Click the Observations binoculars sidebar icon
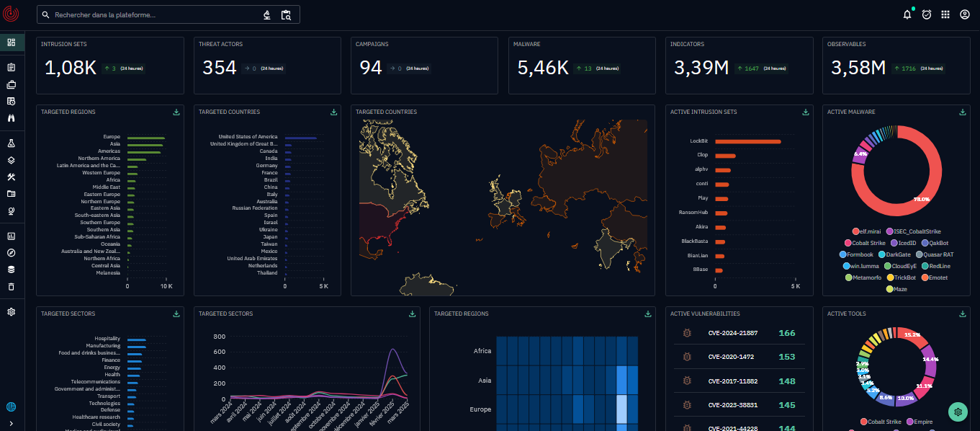The height and width of the screenshot is (431, 980). (x=12, y=118)
